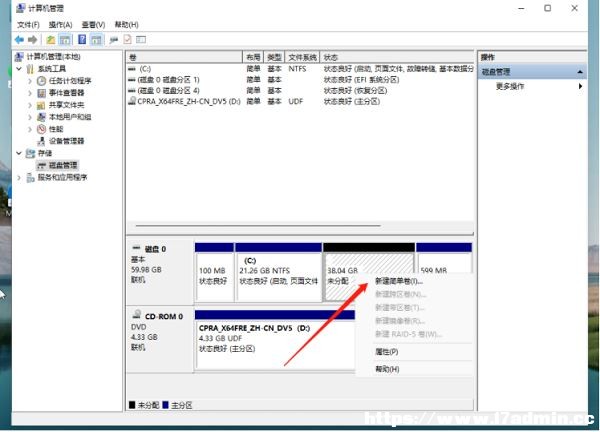Sort by the 文件系统 column header
Screen dimensions: 600x432
point(302,57)
